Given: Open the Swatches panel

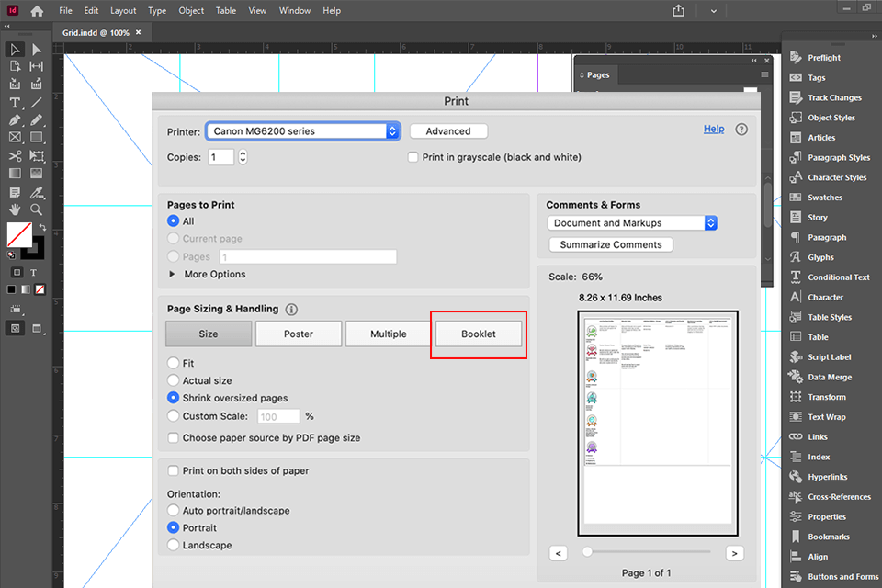Looking at the screenshot, I should coord(824,198).
